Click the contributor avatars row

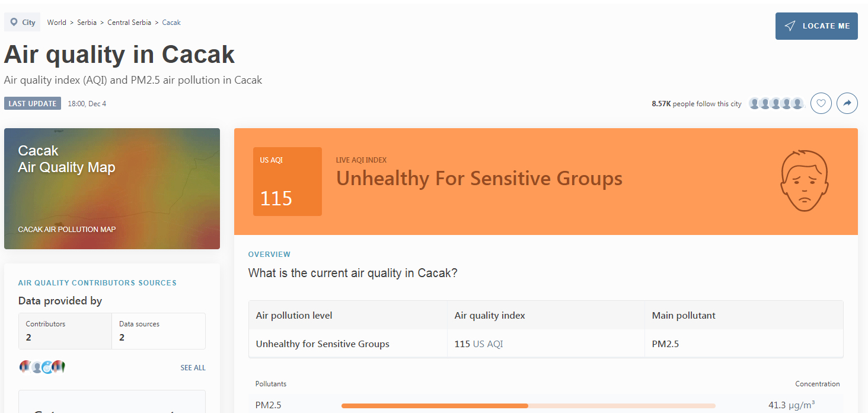[x=42, y=367]
